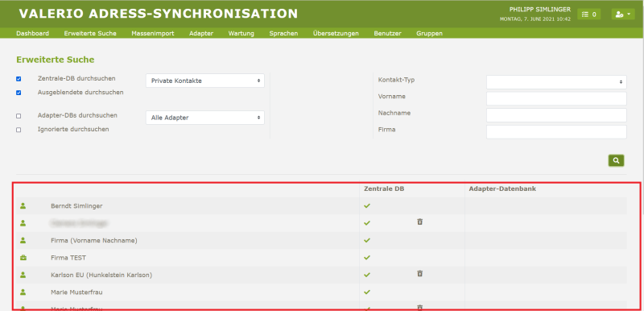
Task: Click green checkmark in blurred contact row
Action: (x=367, y=223)
